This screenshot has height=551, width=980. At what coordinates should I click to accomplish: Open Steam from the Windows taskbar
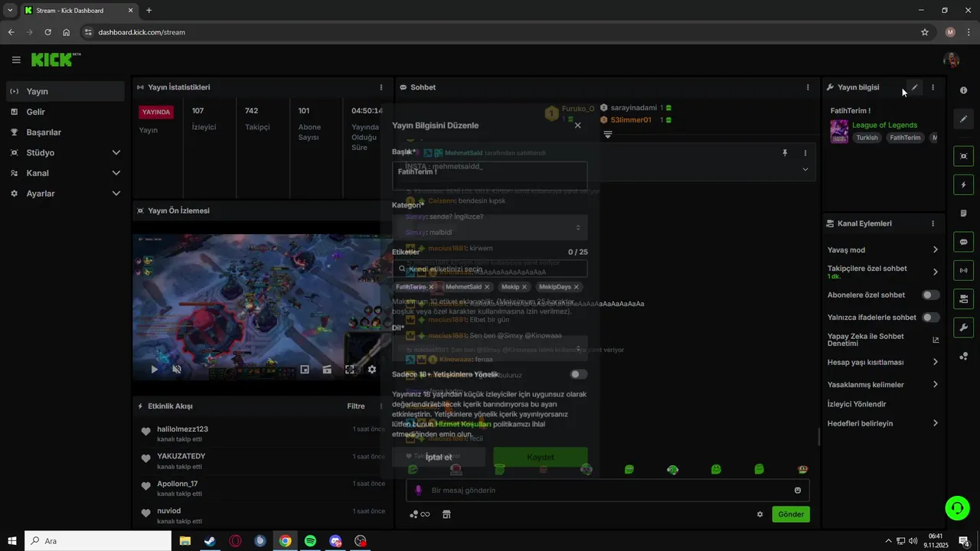[209, 541]
